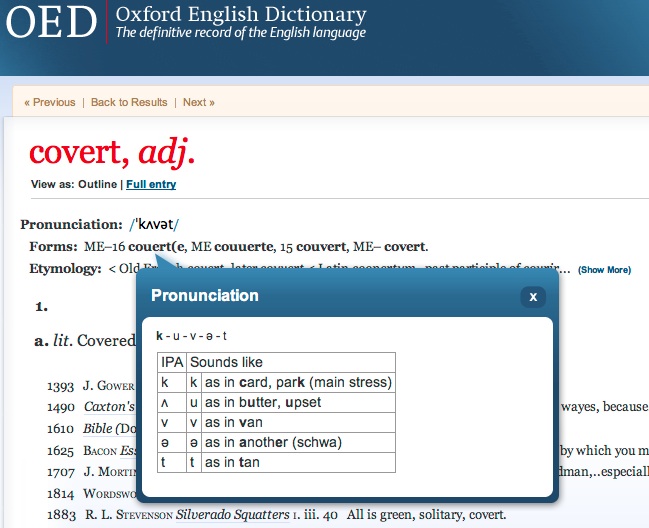The image size is (649, 528).
Task: Switch view to Full entry
Action: [x=151, y=184]
